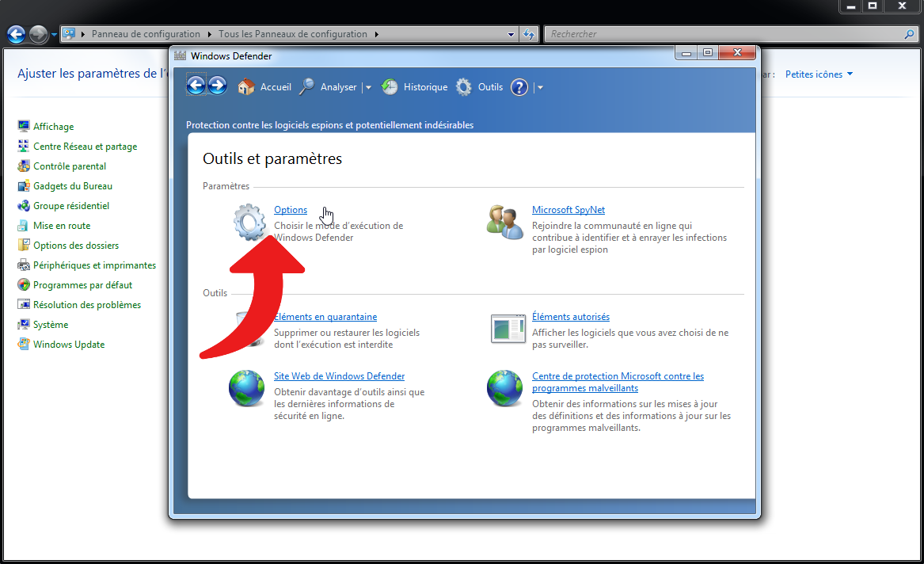
Task: Open Groupe résidentiel item
Action: pos(71,206)
